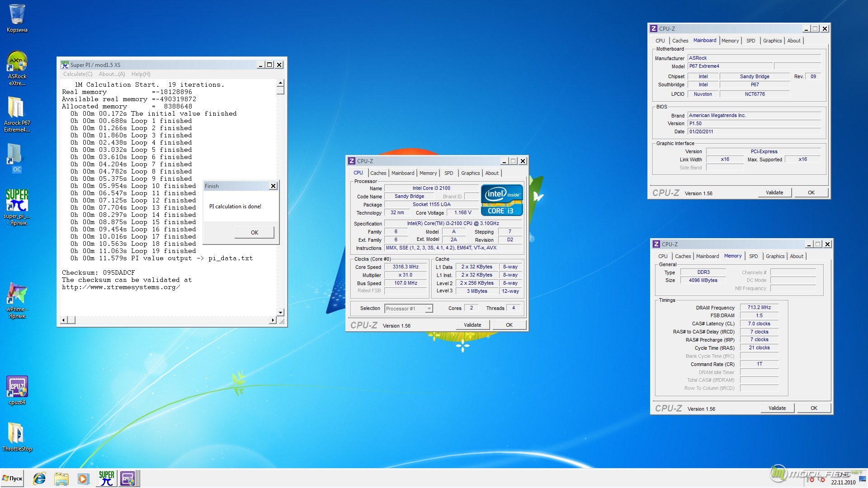
Task: Click CAS# Latency value 7.0 clocks
Action: tap(759, 324)
